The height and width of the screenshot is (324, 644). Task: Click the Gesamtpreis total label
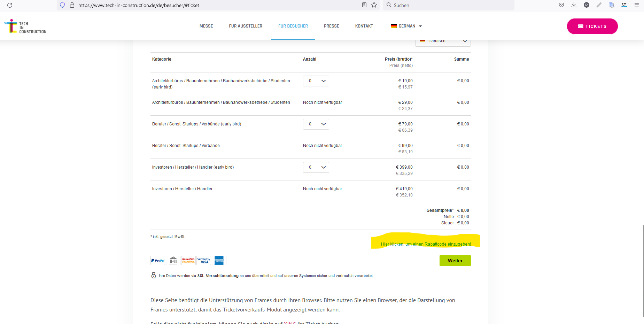tap(440, 210)
